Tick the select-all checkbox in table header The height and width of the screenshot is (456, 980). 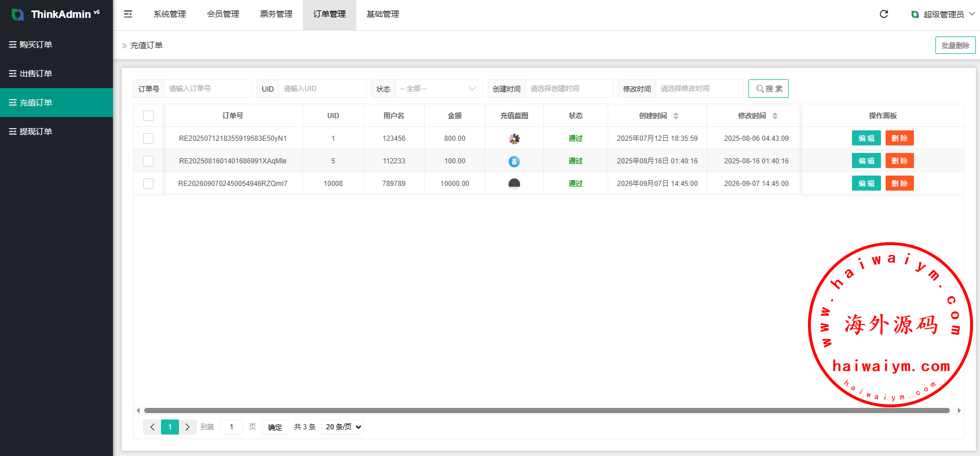[148, 116]
